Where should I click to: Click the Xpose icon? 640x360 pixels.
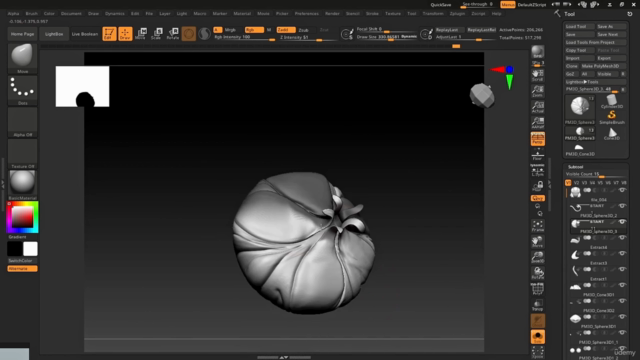pyautogui.click(x=538, y=352)
